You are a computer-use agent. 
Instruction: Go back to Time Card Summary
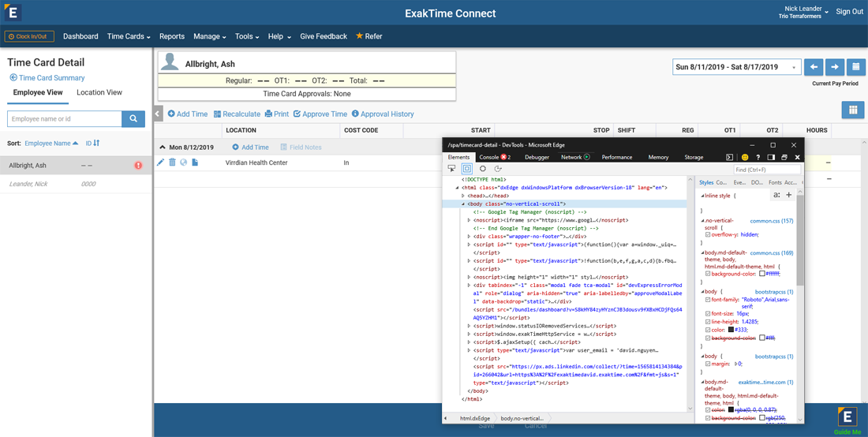[47, 78]
